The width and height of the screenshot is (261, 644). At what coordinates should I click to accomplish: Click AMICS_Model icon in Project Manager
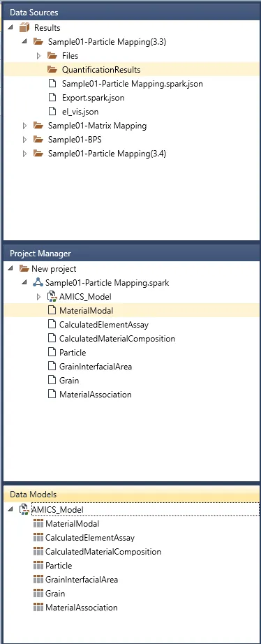52,297
